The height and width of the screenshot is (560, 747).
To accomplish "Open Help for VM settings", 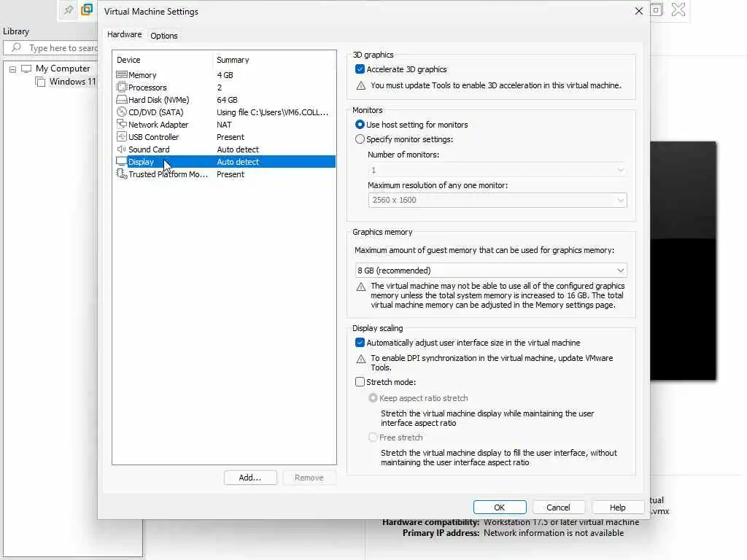I will (x=617, y=507).
